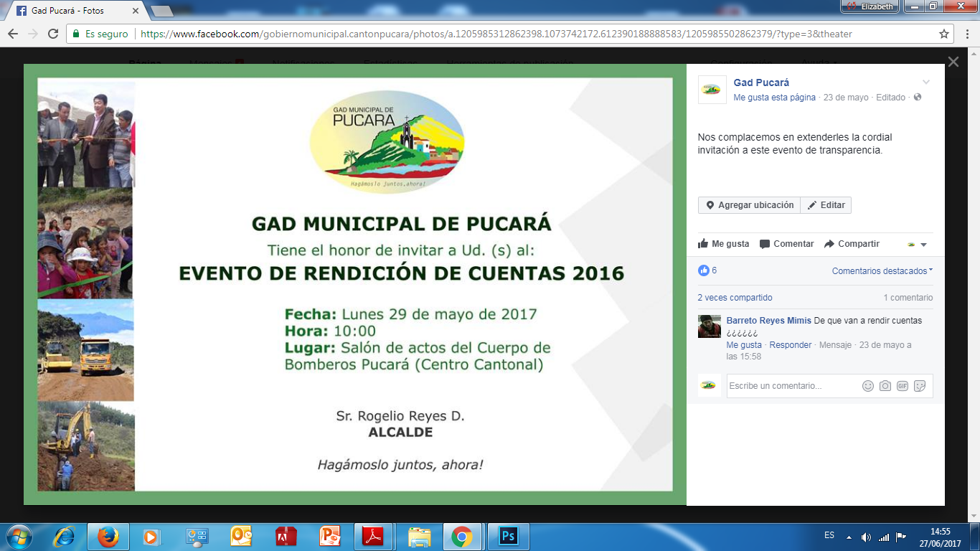Expand the post options chevron

pyautogui.click(x=925, y=82)
